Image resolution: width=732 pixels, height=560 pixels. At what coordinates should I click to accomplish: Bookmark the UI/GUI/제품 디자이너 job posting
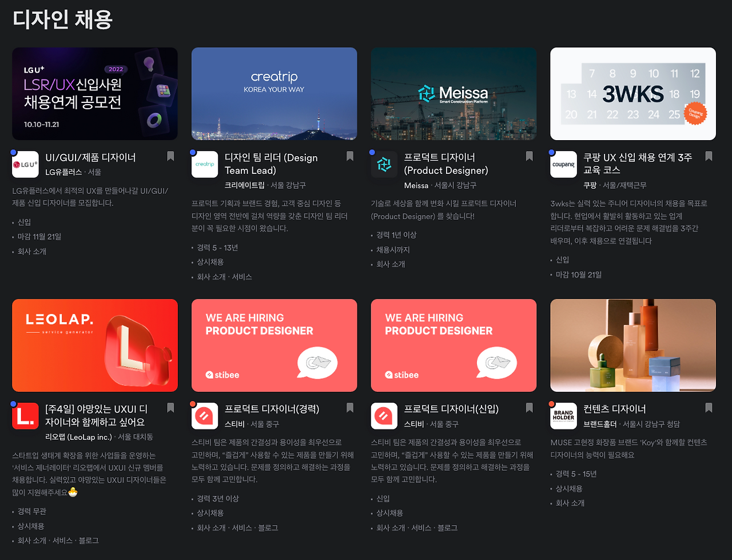click(x=170, y=155)
